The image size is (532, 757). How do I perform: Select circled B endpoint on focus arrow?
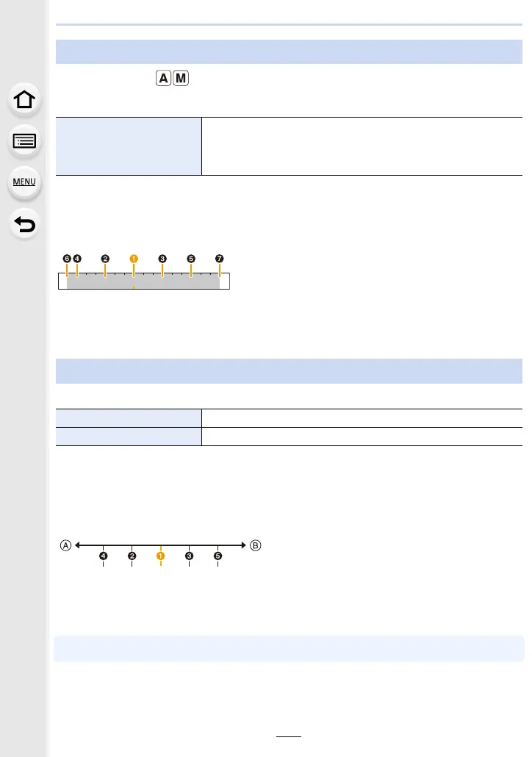pyautogui.click(x=256, y=545)
